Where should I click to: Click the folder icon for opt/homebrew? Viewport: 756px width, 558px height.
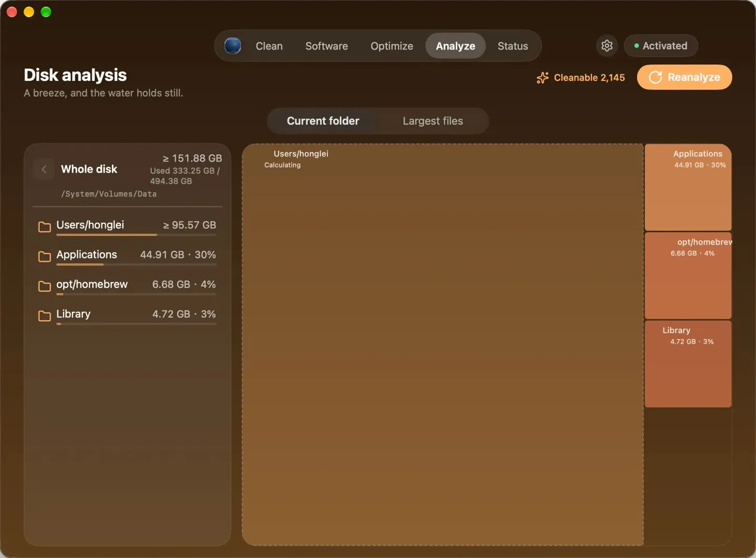coord(45,286)
